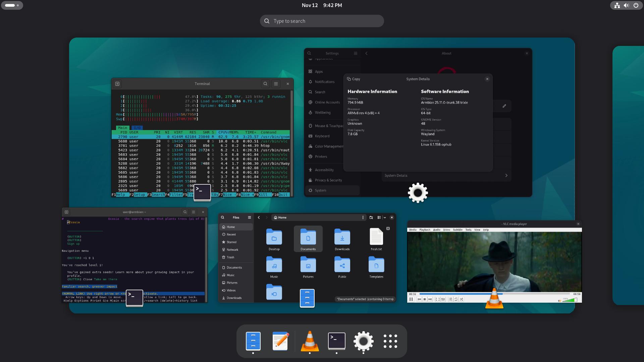Open the Files app from the dock
The height and width of the screenshot is (362, 644).
point(253,341)
